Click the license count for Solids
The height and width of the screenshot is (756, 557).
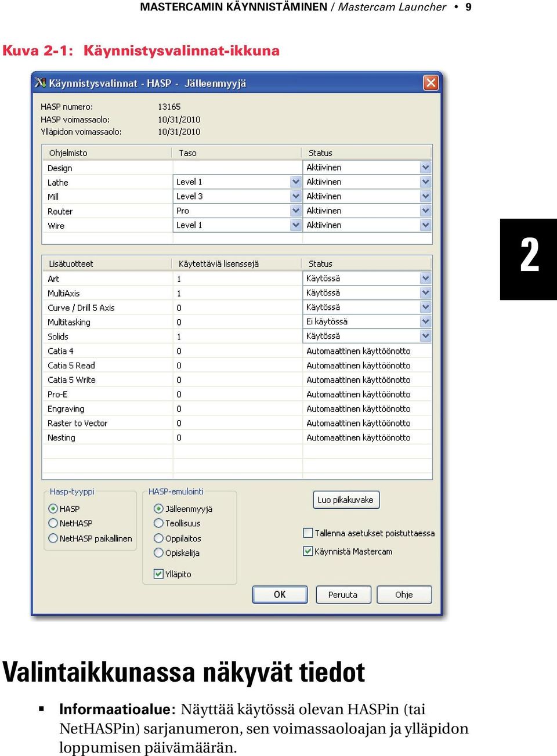click(179, 337)
